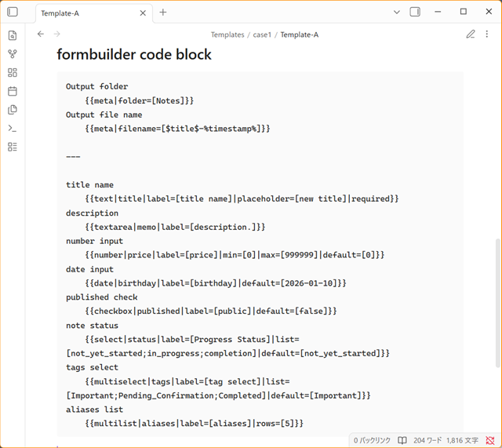The image size is (502, 448).
Task: Select the Template-A tab
Action: click(94, 13)
